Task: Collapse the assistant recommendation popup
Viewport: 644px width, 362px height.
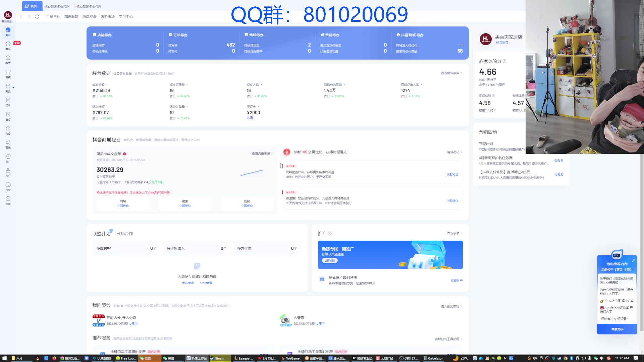Action: point(633,260)
